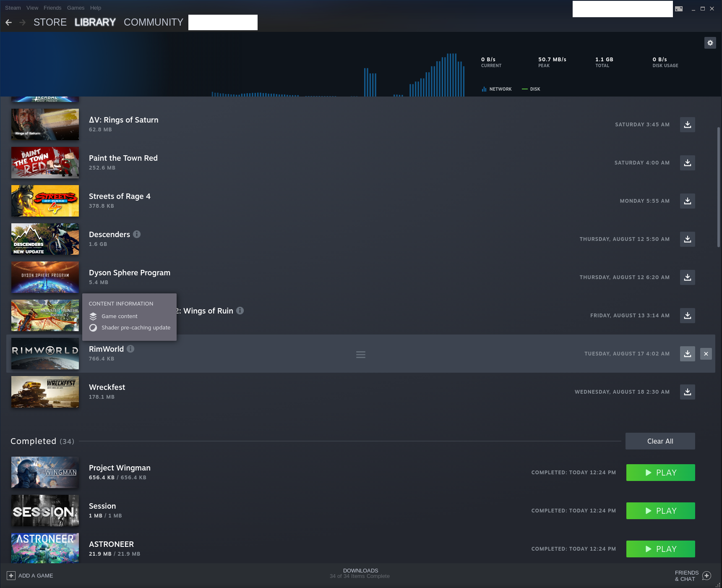
Task: Play Project Wingman
Action: [661, 473]
